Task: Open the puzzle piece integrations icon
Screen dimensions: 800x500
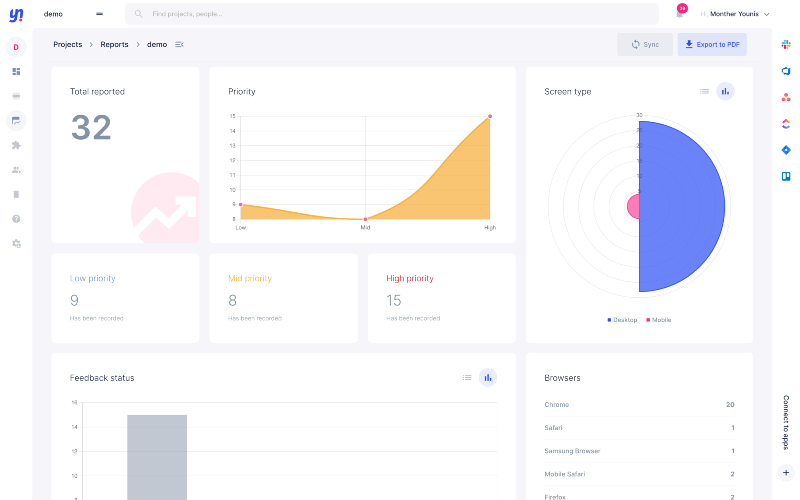Action: tap(16, 145)
